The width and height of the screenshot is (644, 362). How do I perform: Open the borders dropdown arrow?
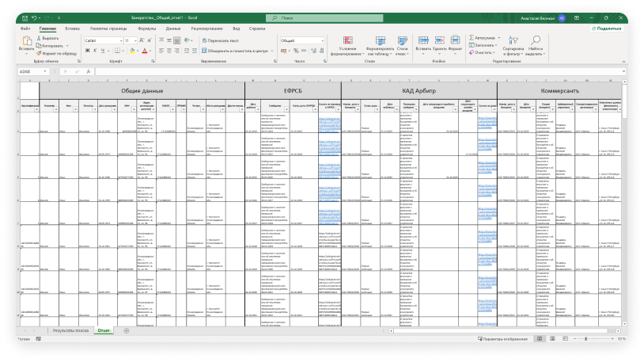(123, 51)
